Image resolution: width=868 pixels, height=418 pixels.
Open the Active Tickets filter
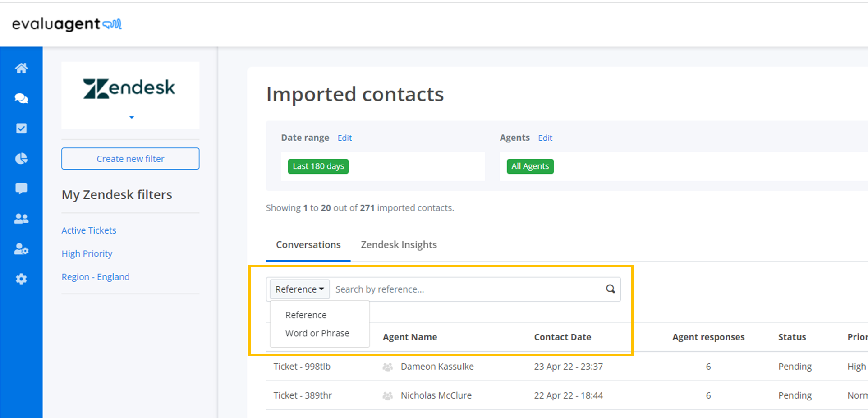click(89, 230)
